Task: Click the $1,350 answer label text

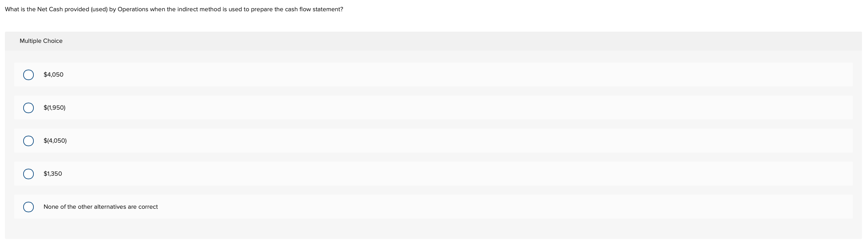Action: coord(52,174)
